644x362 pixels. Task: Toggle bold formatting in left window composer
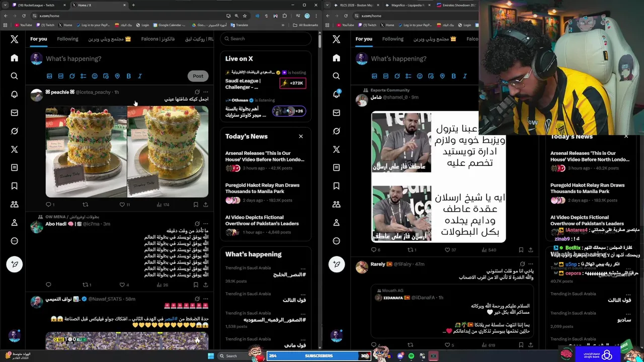[128, 76]
